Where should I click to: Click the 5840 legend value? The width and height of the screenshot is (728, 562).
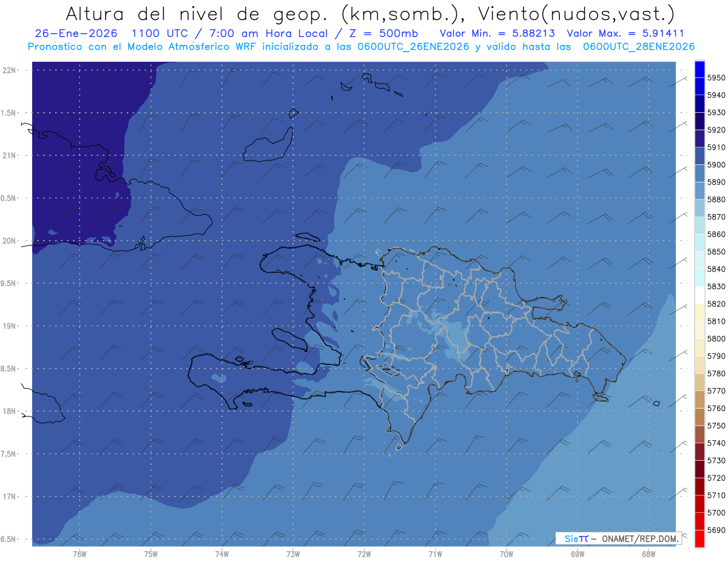click(x=716, y=269)
